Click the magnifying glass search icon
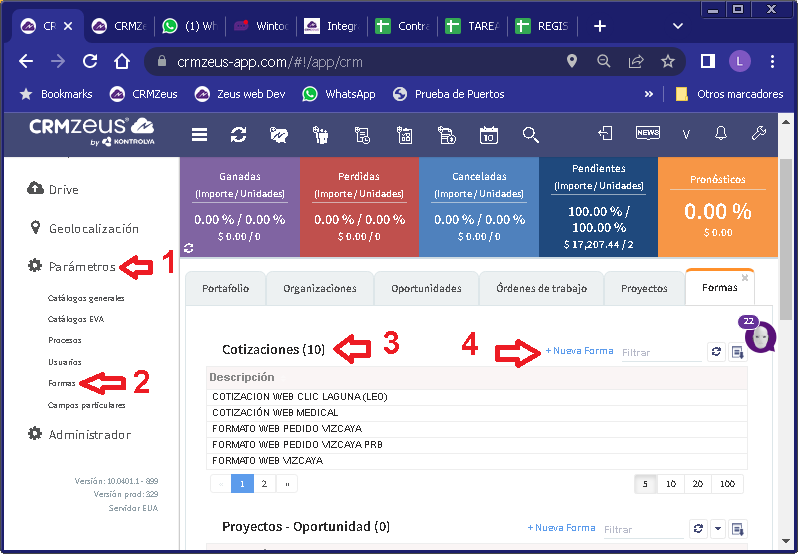The image size is (798, 554). pos(531,134)
